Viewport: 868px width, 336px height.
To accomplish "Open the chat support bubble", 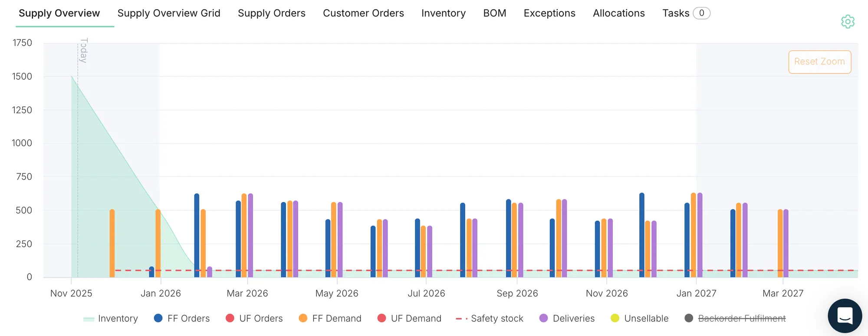I will (x=845, y=316).
